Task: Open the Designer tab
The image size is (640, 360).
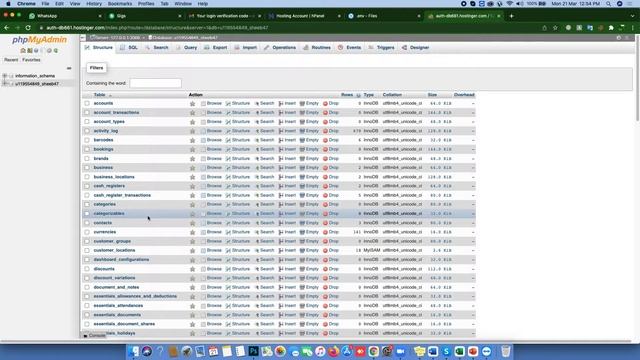Action: (x=416, y=48)
